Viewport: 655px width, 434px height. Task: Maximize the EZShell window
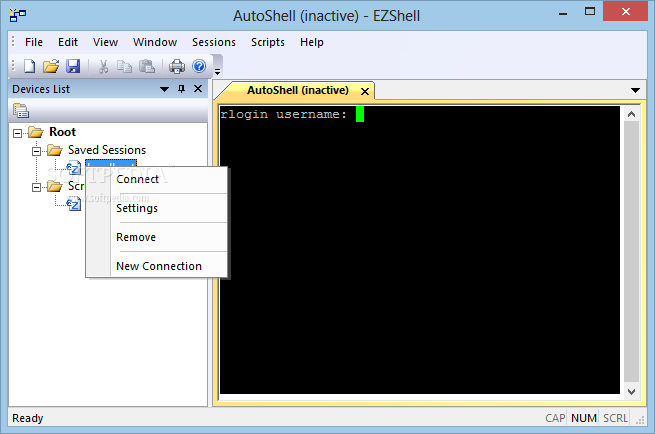click(x=590, y=12)
